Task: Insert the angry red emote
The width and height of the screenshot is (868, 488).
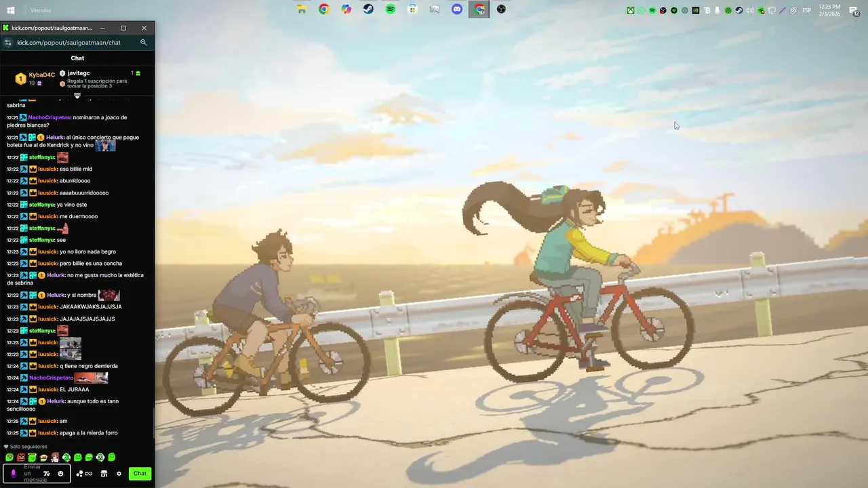Action: 20,457
